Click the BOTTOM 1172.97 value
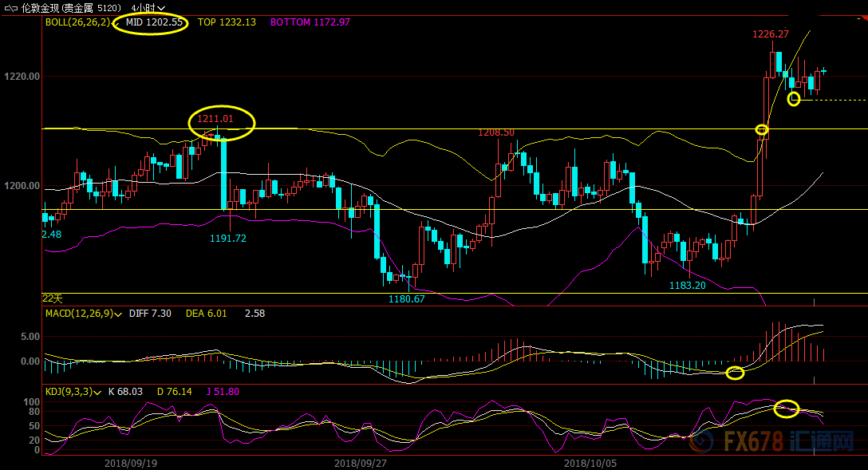Image resolution: width=868 pixels, height=470 pixels. [310, 22]
